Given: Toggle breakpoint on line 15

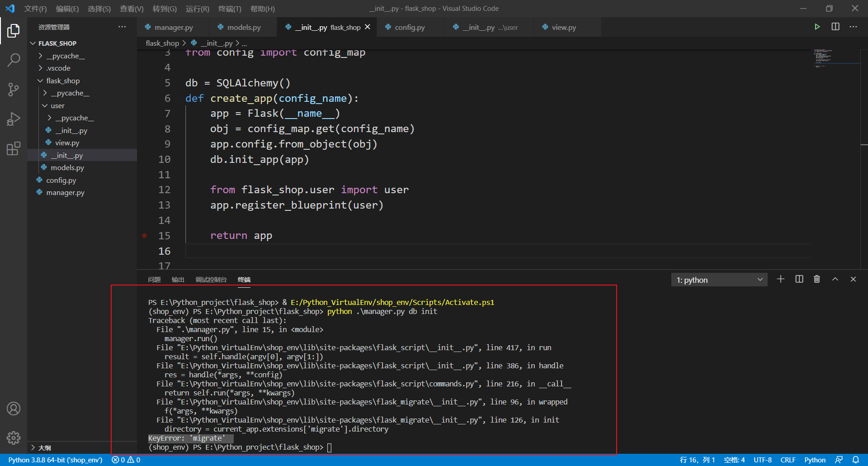Looking at the screenshot, I should pos(145,235).
